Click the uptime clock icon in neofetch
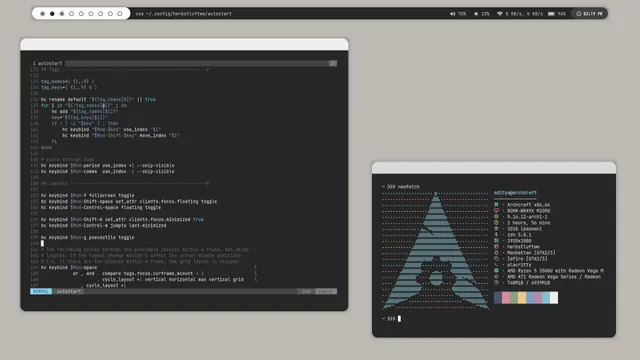The height and width of the screenshot is (360, 640). pyautogui.click(x=496, y=223)
